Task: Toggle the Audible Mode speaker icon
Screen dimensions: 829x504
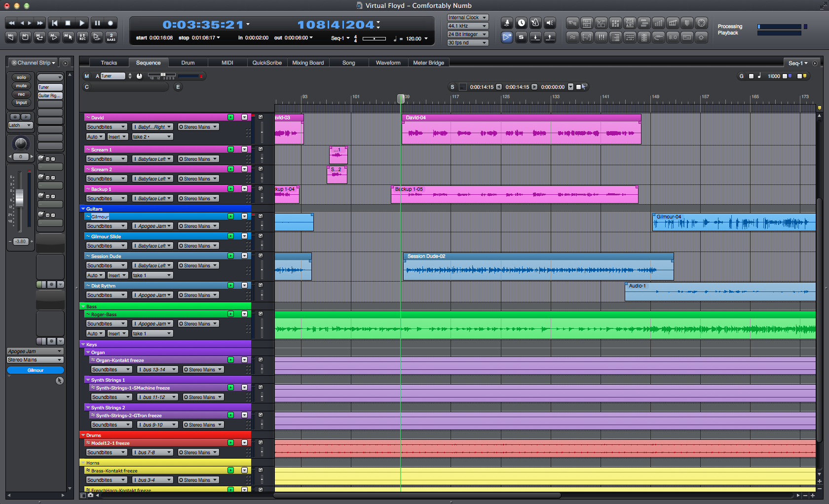Action: click(550, 23)
